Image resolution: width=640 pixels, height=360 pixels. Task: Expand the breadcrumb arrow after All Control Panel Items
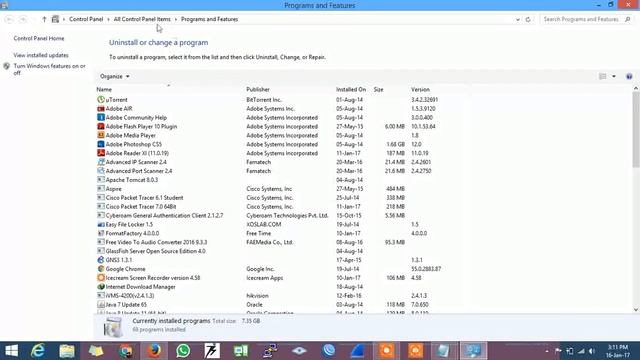click(x=176, y=19)
